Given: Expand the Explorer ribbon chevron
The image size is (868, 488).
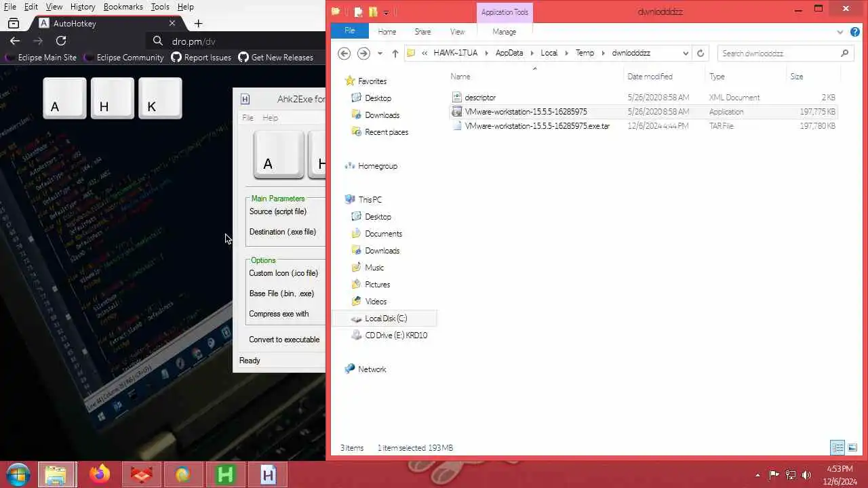Looking at the screenshot, I should (841, 32).
